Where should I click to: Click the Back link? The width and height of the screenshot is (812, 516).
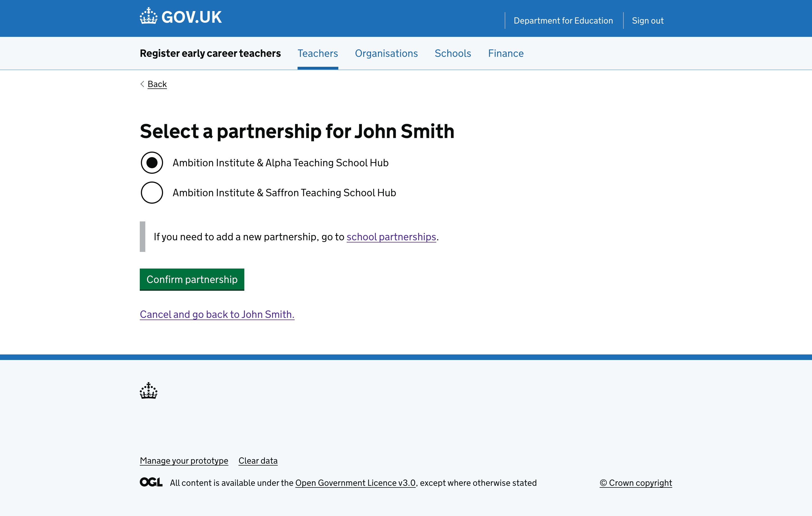coord(157,84)
